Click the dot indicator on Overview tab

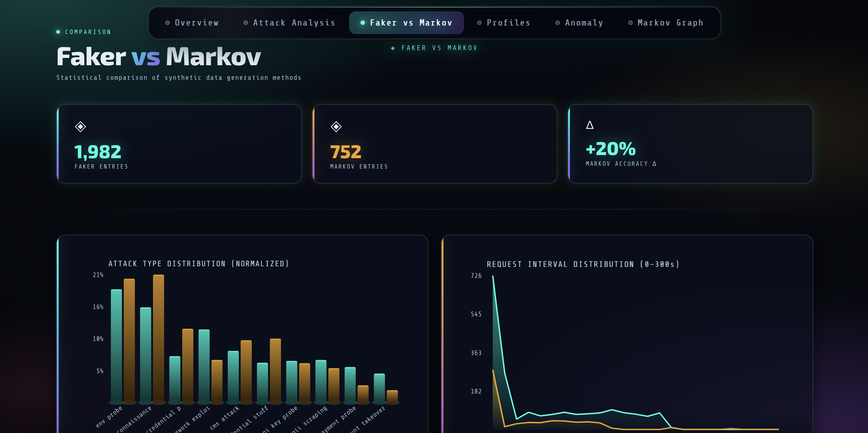167,23
